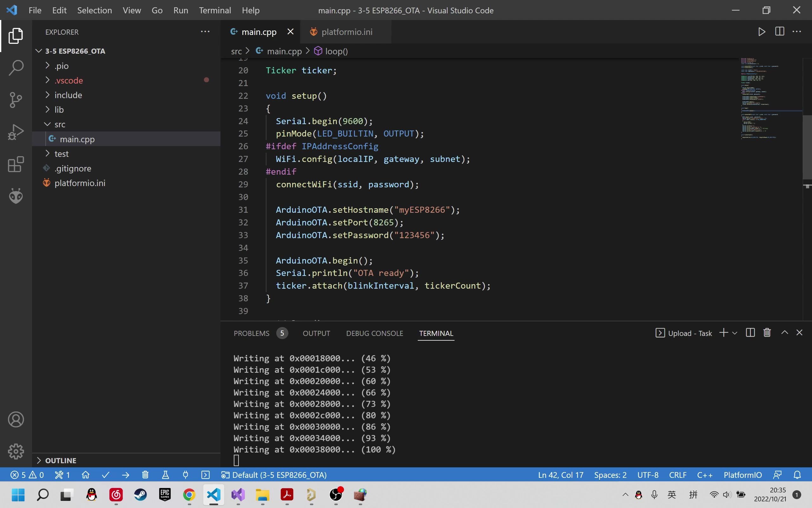The width and height of the screenshot is (812, 508).
Task: Split the editor to the right
Action: (779, 31)
